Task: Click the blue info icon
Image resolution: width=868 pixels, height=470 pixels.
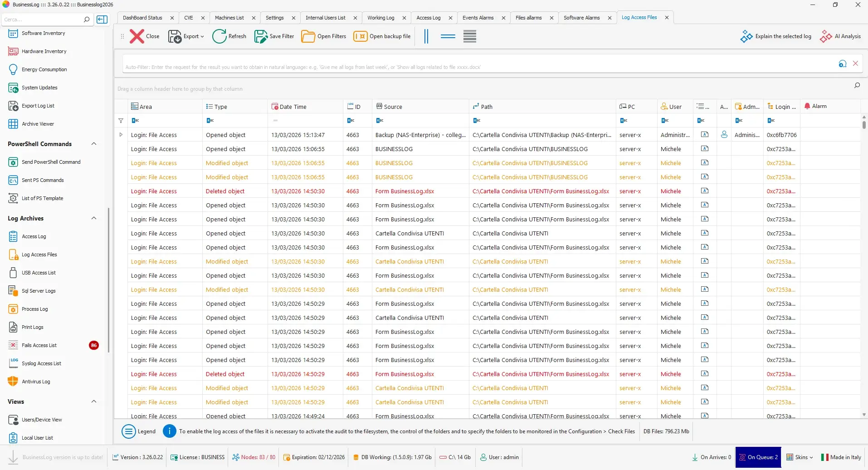Action: (169, 431)
